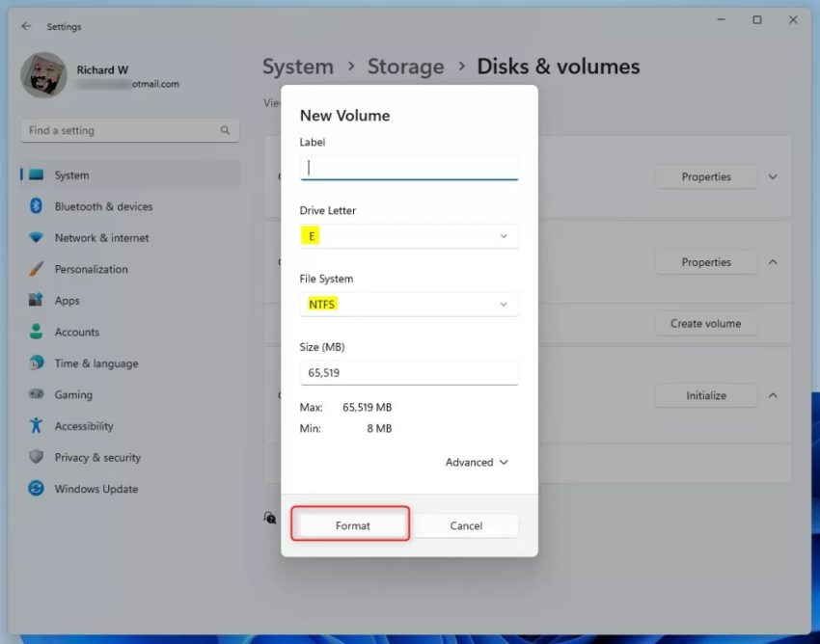Viewport: 820px width, 644px height.
Task: Open the File System dropdown
Action: pyautogui.click(x=409, y=304)
